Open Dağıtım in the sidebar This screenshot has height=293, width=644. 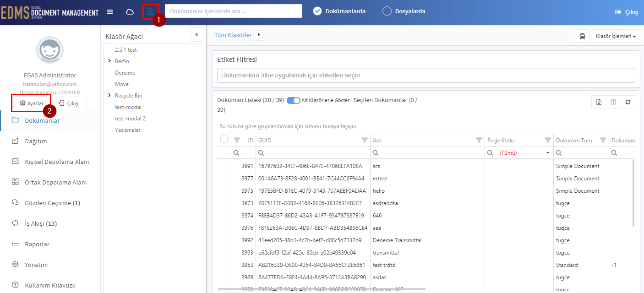click(50, 141)
